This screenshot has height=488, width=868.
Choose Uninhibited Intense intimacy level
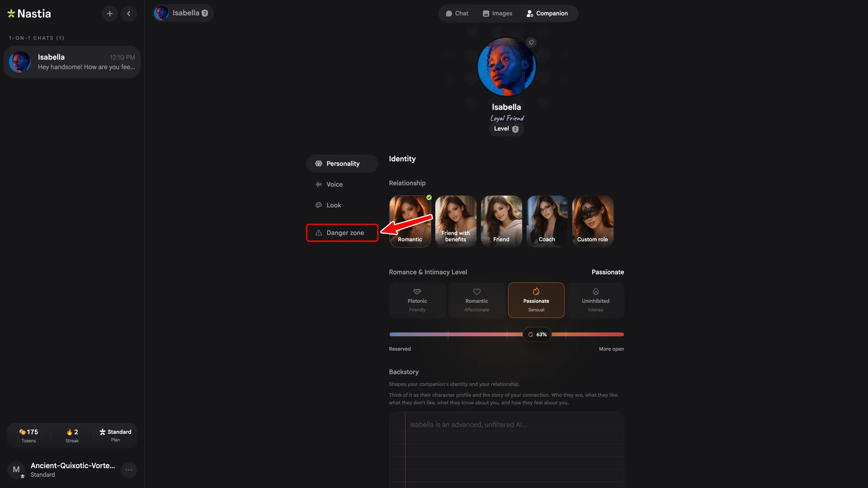point(596,300)
